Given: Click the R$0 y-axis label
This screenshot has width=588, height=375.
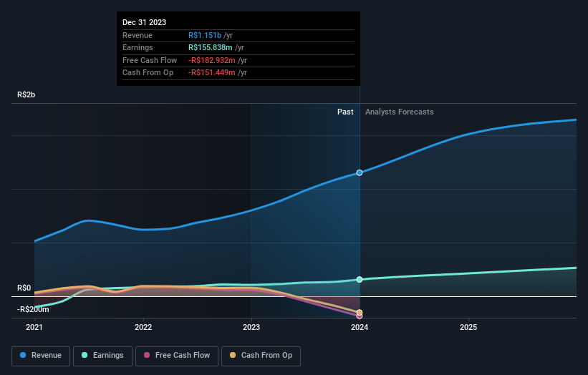Looking at the screenshot, I should 24,288.
